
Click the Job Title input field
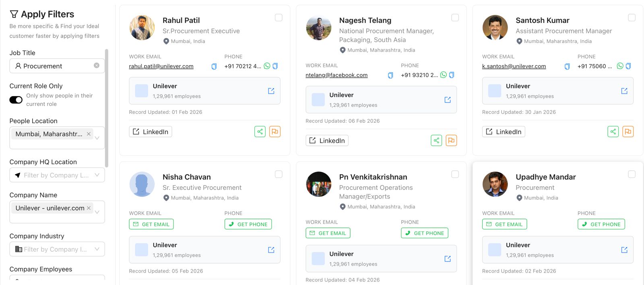(57, 66)
